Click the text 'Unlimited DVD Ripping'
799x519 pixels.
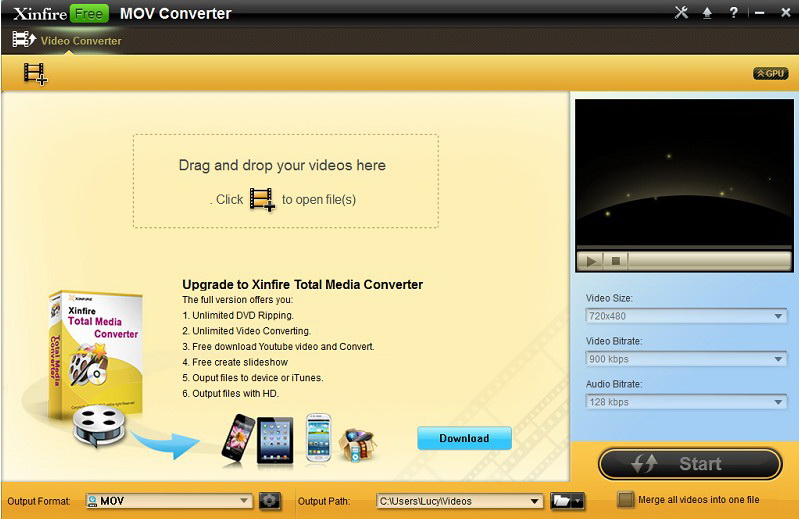(243, 315)
